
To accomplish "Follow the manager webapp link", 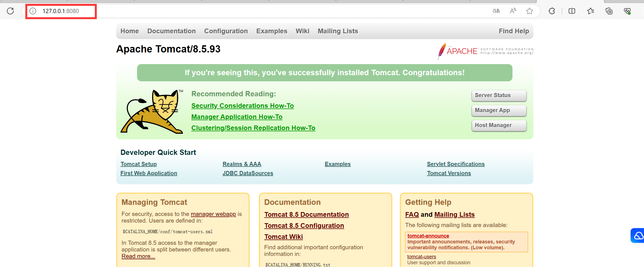I will (213, 214).
